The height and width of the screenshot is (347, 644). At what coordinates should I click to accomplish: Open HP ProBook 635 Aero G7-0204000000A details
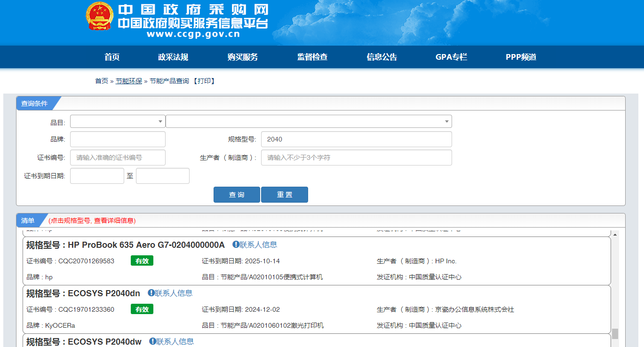click(x=146, y=245)
